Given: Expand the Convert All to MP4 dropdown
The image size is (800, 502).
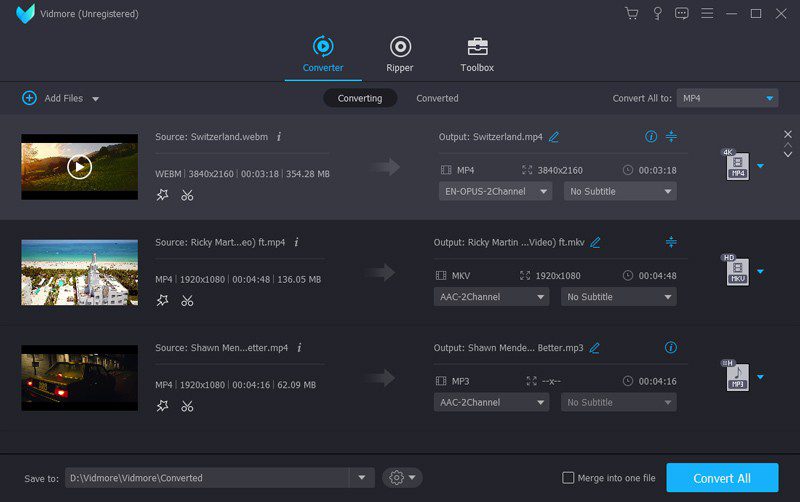Looking at the screenshot, I should 727,98.
